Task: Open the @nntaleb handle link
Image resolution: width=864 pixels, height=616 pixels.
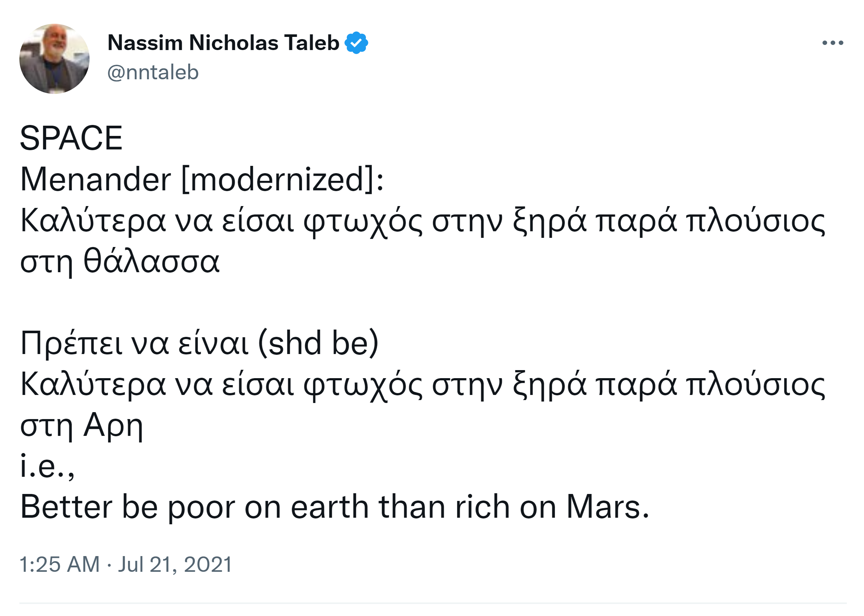Action: click(x=153, y=72)
